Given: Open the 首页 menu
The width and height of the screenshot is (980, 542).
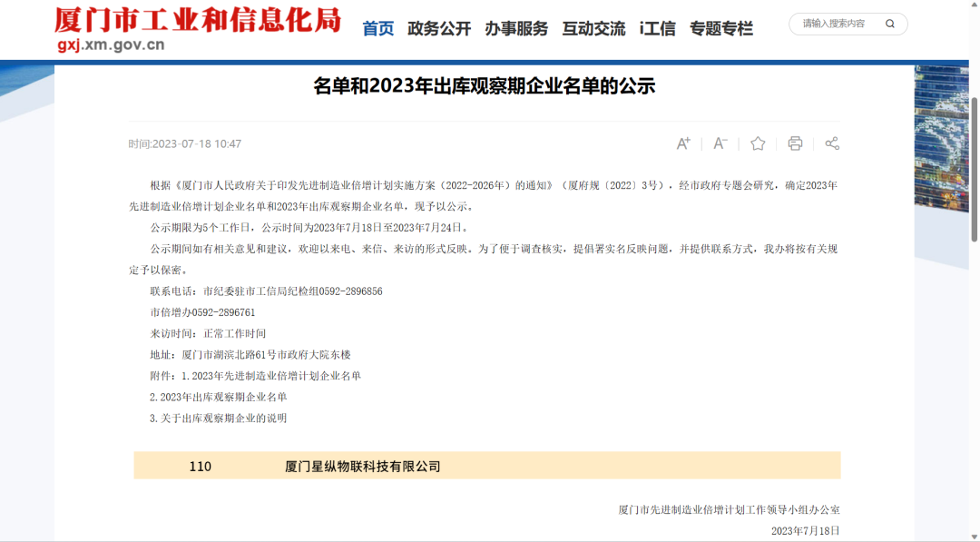Looking at the screenshot, I should (378, 28).
